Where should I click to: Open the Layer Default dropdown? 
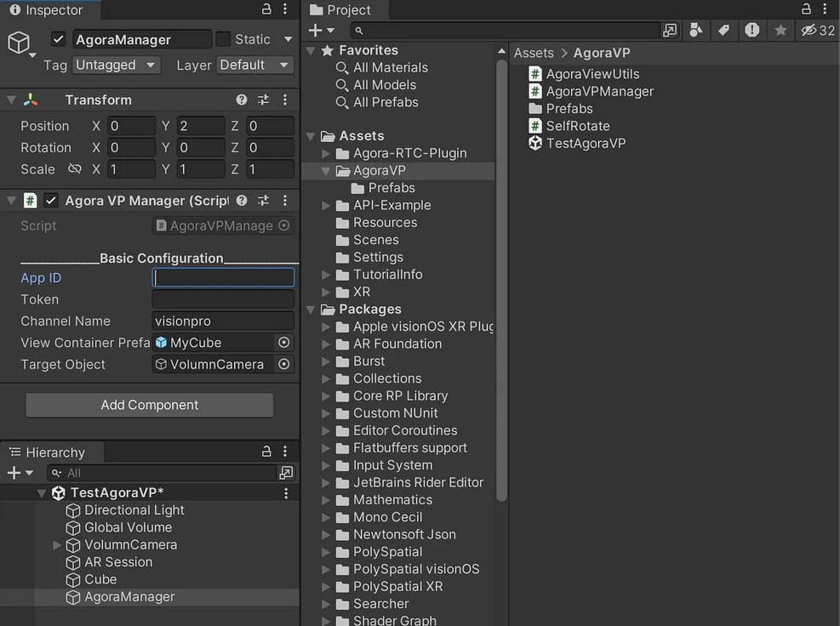pyautogui.click(x=254, y=65)
